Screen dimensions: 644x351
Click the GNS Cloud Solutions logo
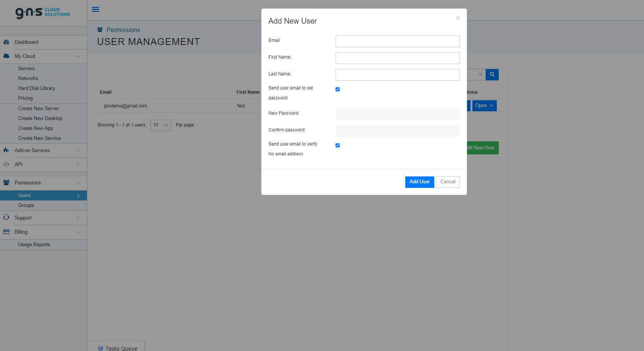coord(43,13)
